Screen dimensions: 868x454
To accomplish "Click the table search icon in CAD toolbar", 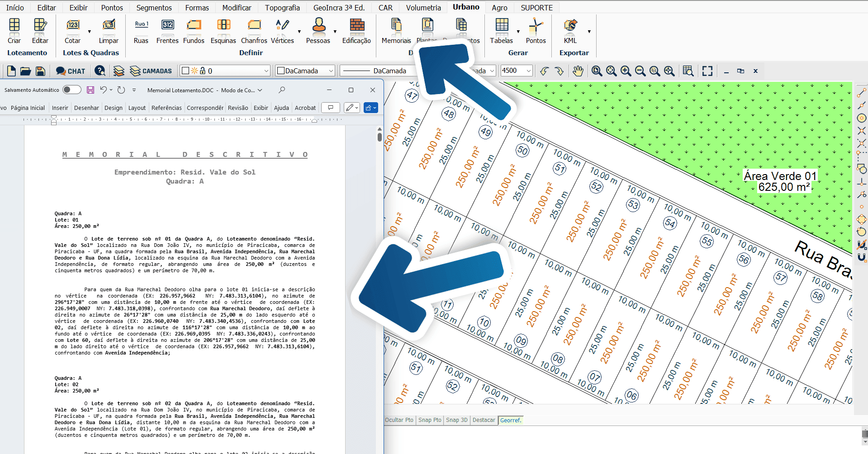I will pos(688,71).
